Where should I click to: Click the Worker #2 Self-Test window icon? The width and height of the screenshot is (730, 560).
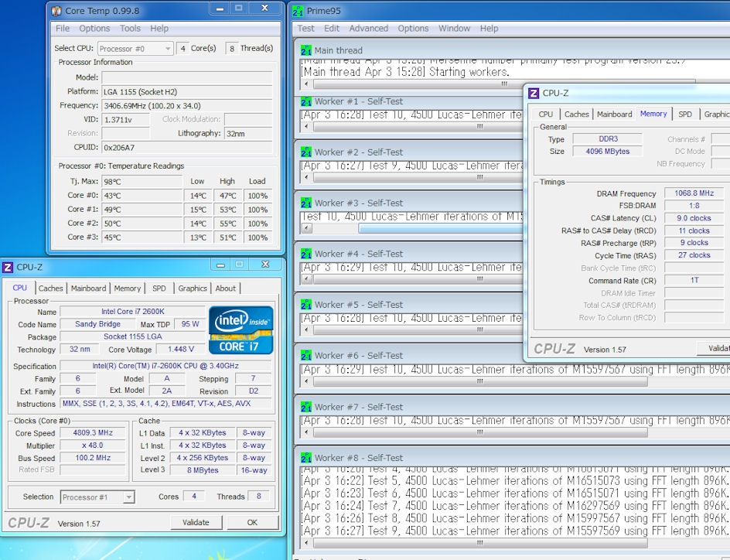pos(306,152)
